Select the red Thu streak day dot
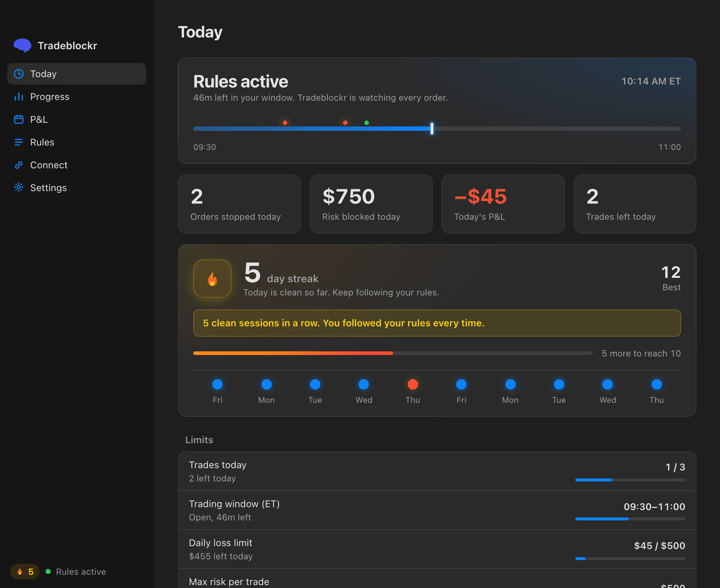Screen dimensions: 720x588 coord(413,384)
